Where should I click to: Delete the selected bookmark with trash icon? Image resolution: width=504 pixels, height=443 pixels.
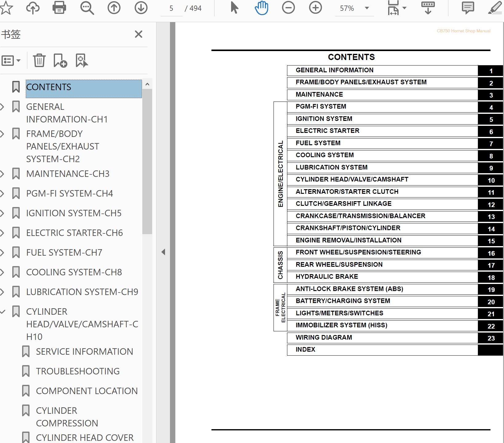pyautogui.click(x=39, y=60)
